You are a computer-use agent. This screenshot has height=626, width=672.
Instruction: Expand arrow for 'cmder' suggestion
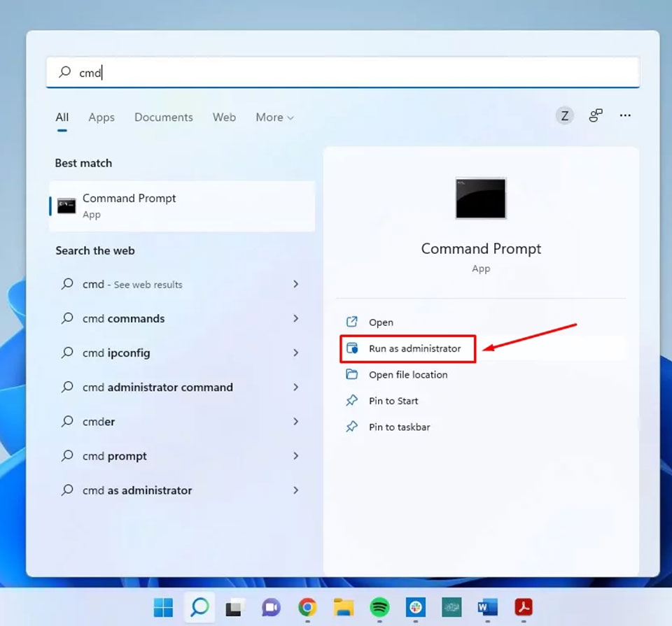[x=295, y=421]
